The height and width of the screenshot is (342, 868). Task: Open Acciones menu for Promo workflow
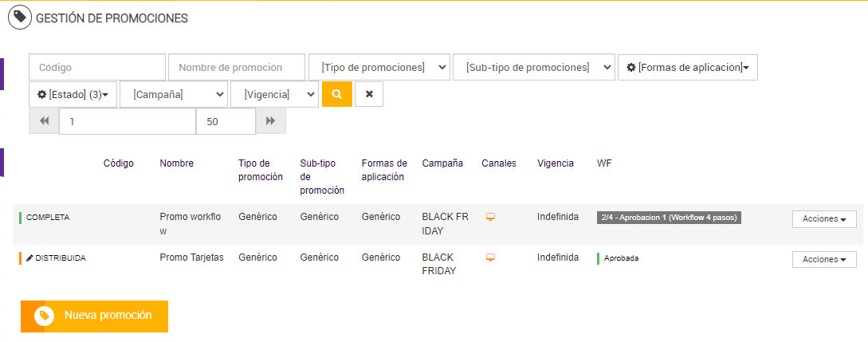[824, 219]
